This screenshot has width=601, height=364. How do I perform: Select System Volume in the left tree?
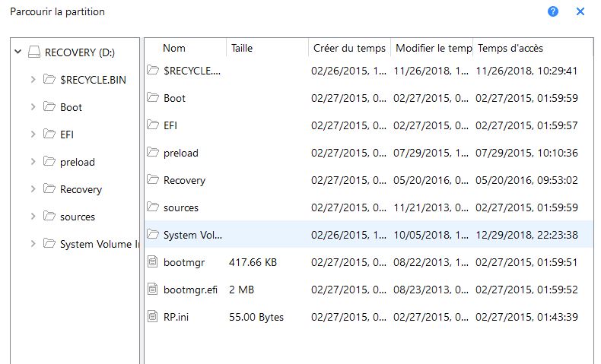(x=100, y=244)
